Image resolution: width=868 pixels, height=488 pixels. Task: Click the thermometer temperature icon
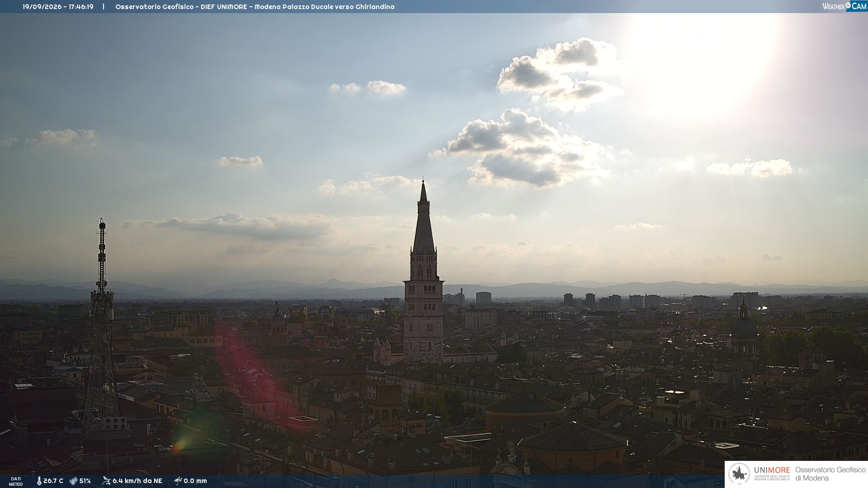(39, 481)
